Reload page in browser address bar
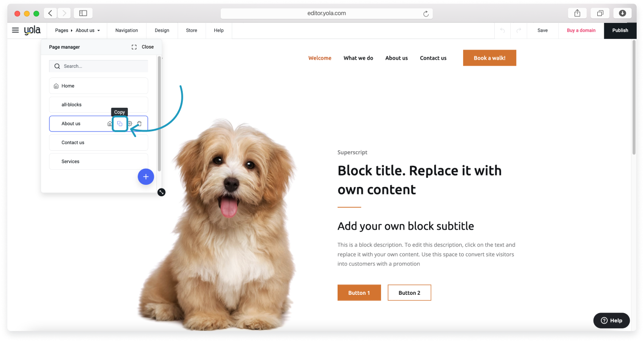 coord(426,14)
